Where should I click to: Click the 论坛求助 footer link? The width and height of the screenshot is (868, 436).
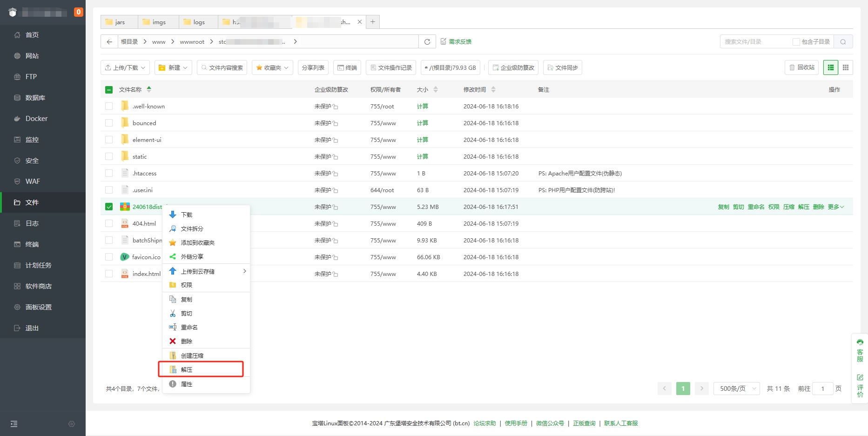coord(484,423)
